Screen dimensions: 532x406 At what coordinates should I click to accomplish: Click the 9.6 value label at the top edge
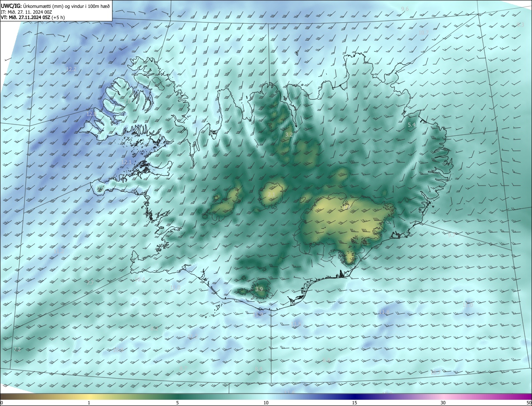coord(405,9)
